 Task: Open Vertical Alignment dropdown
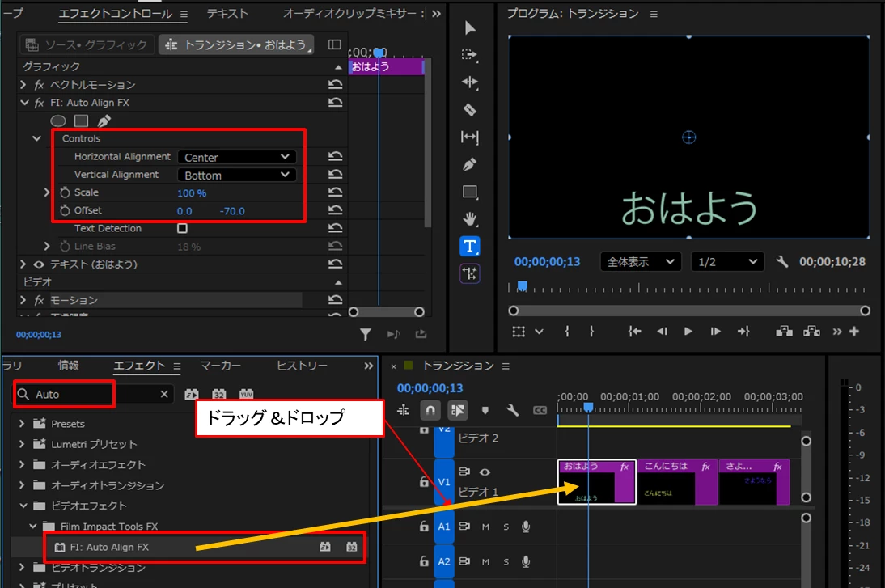tap(236, 175)
